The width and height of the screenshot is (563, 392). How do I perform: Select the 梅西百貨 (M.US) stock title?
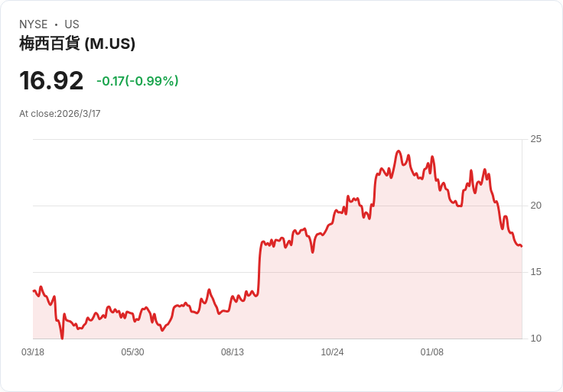pos(77,44)
